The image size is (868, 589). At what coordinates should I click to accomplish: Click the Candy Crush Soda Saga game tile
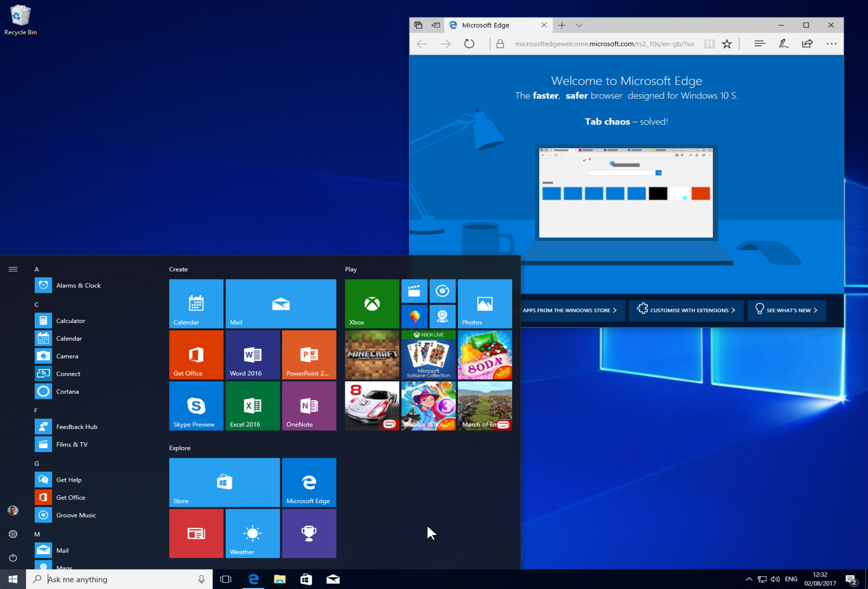(x=485, y=354)
